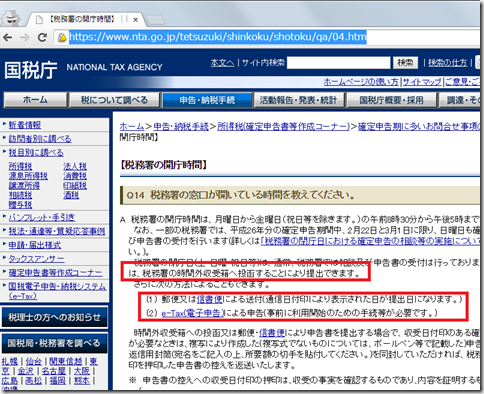Click ホーム in the breadcrumb trail

[x=132, y=127]
